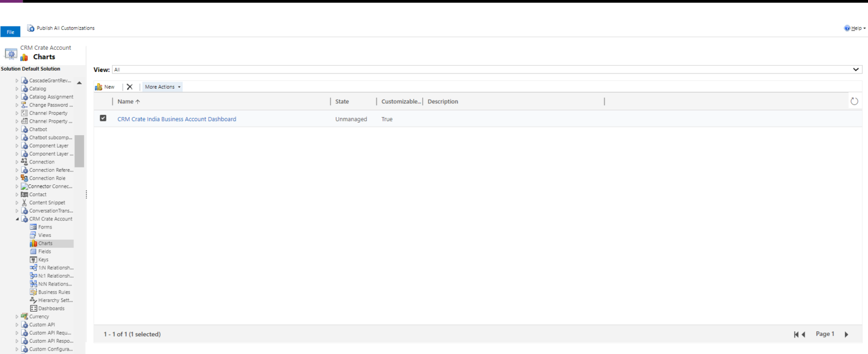Click the Delete icon in toolbar
868x354 pixels.
129,87
